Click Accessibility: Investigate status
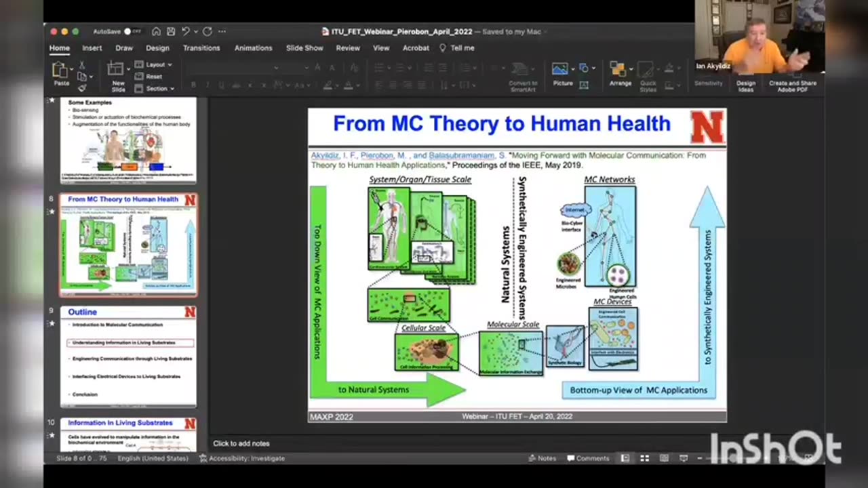This screenshot has width=868, height=488. tap(242, 458)
